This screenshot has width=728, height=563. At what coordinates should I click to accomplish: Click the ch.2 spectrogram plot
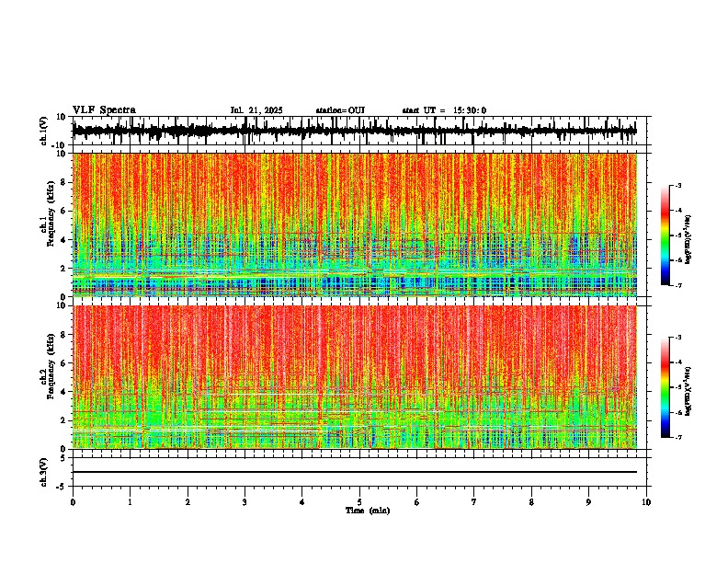click(355, 377)
